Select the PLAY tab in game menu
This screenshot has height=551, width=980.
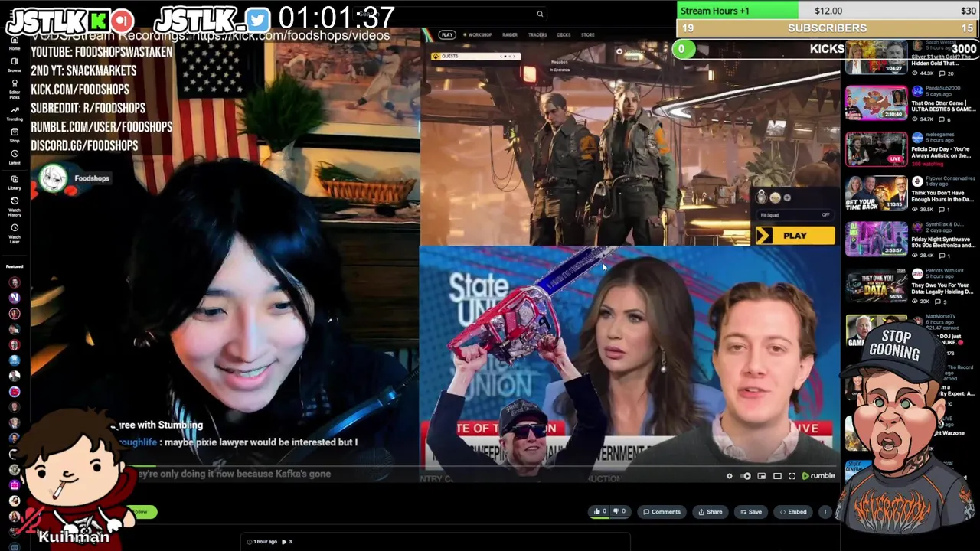coord(447,35)
